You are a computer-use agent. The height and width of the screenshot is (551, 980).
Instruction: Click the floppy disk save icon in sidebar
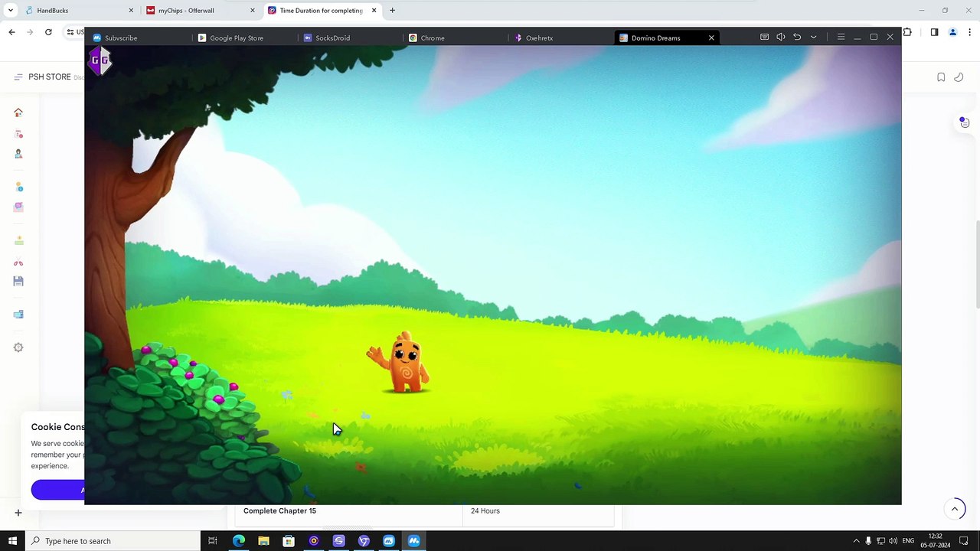(18, 282)
